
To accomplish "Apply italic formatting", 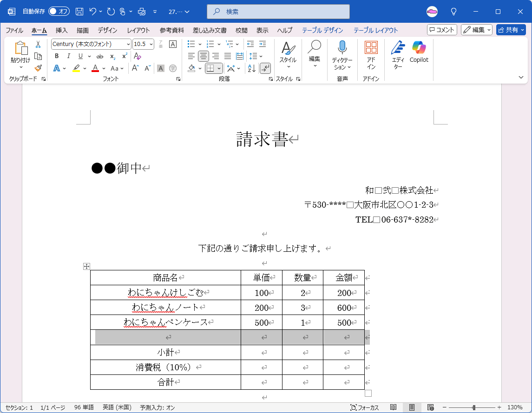I will coord(69,56).
